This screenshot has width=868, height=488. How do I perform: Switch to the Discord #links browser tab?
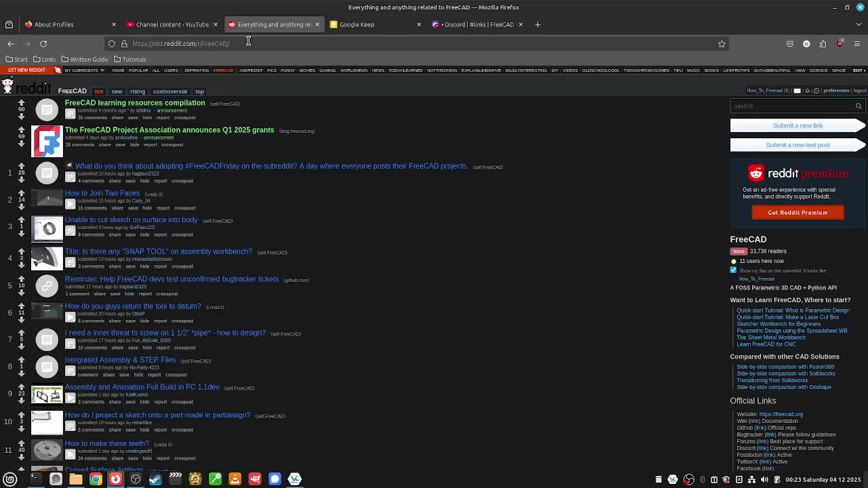(477, 24)
